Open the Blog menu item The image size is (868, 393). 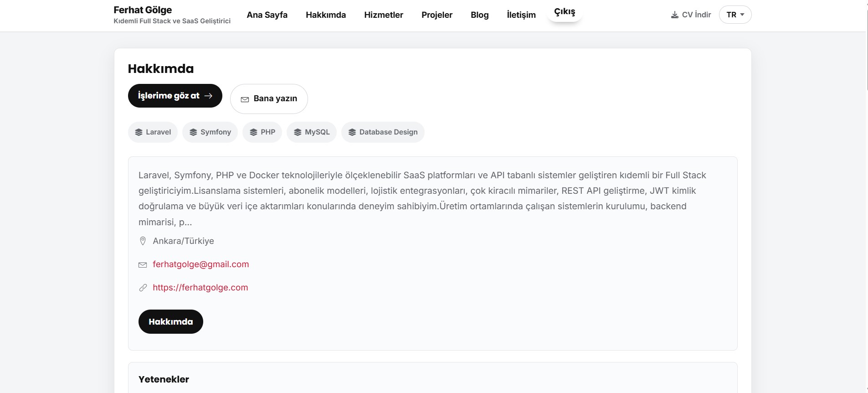tap(480, 15)
